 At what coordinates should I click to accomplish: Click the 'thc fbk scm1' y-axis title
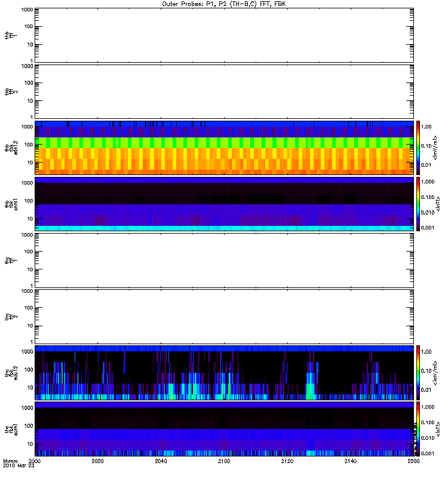(x=11, y=429)
